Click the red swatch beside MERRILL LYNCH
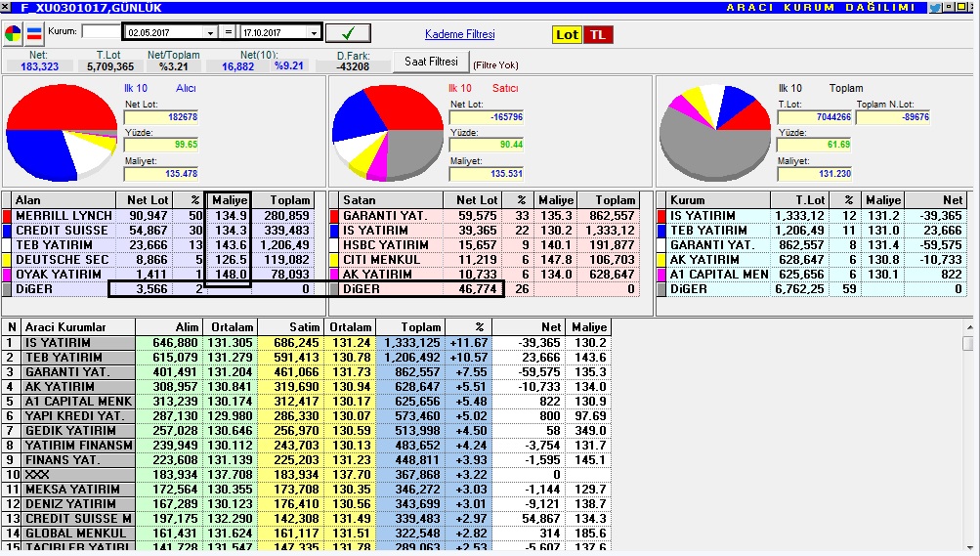This screenshot has height=556, width=980. point(8,216)
